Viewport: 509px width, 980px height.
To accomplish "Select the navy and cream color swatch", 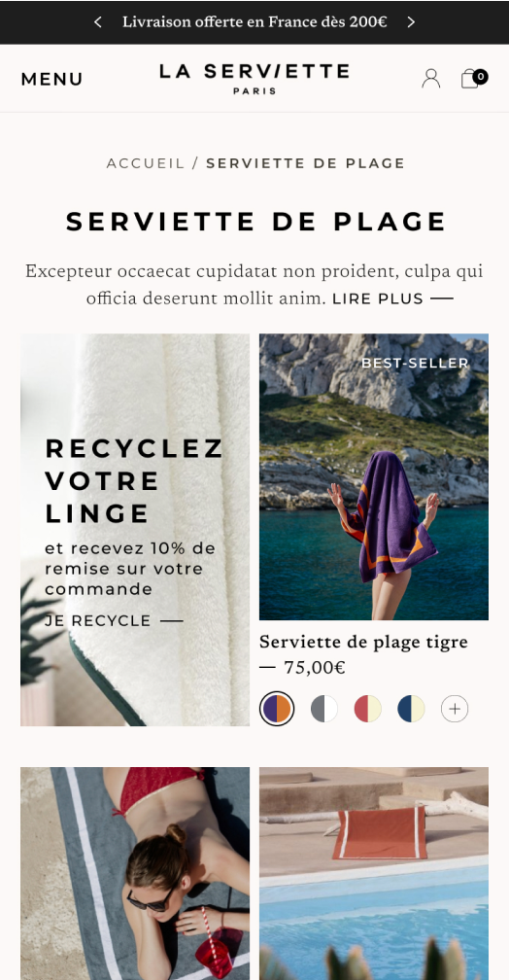I will [x=411, y=709].
